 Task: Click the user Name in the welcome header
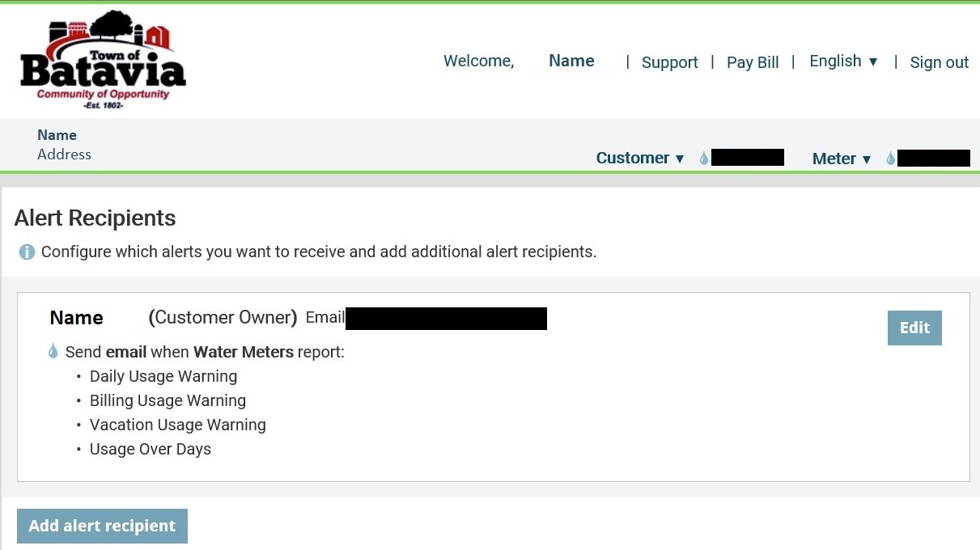571,61
